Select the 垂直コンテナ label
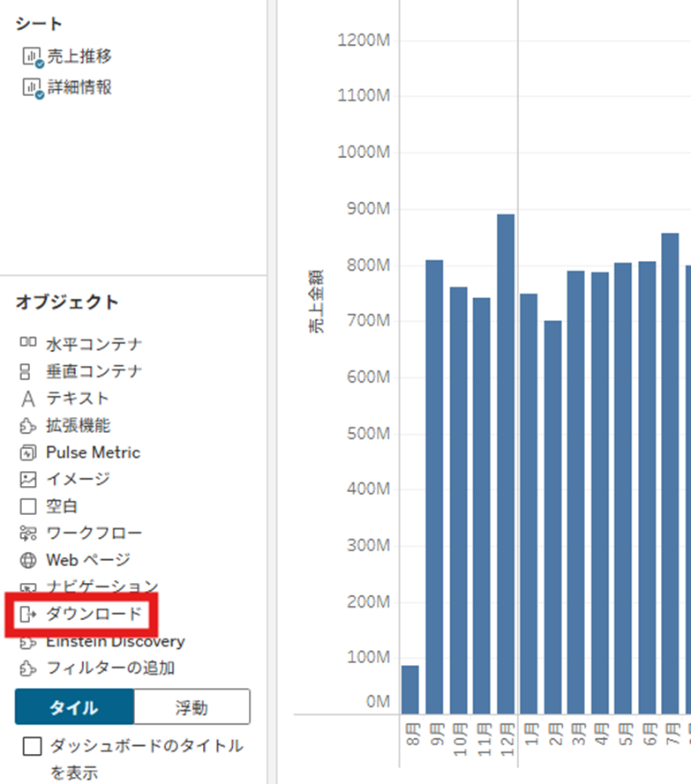This screenshot has height=784, width=691. click(94, 371)
